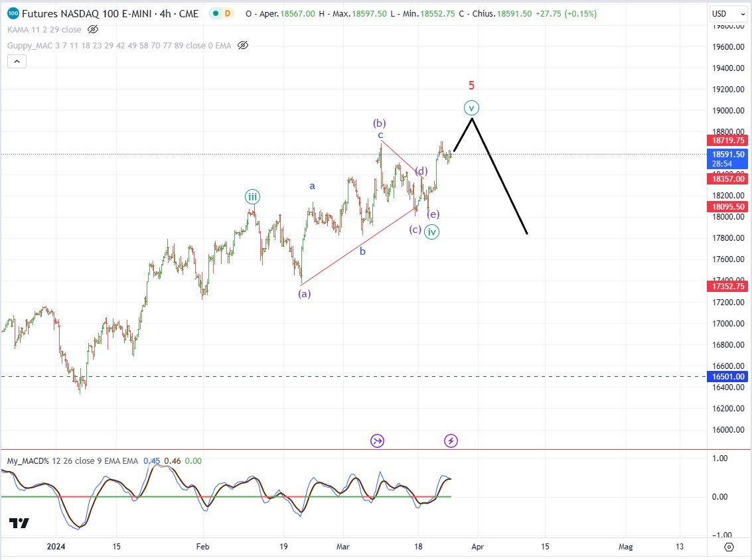Toggle visibility of the KAMA indicator
Image resolution: width=752 pixels, height=560 pixels.
(x=93, y=30)
